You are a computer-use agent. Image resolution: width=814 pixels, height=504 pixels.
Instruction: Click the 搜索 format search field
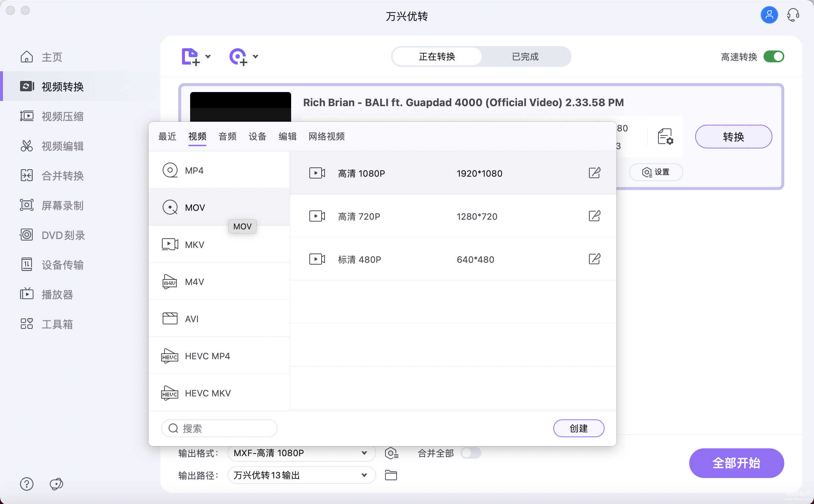coord(223,428)
